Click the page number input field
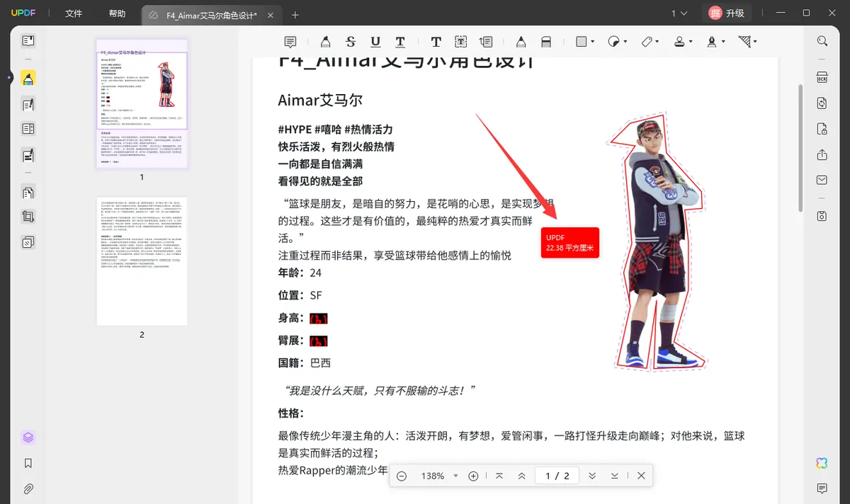 coord(557,476)
